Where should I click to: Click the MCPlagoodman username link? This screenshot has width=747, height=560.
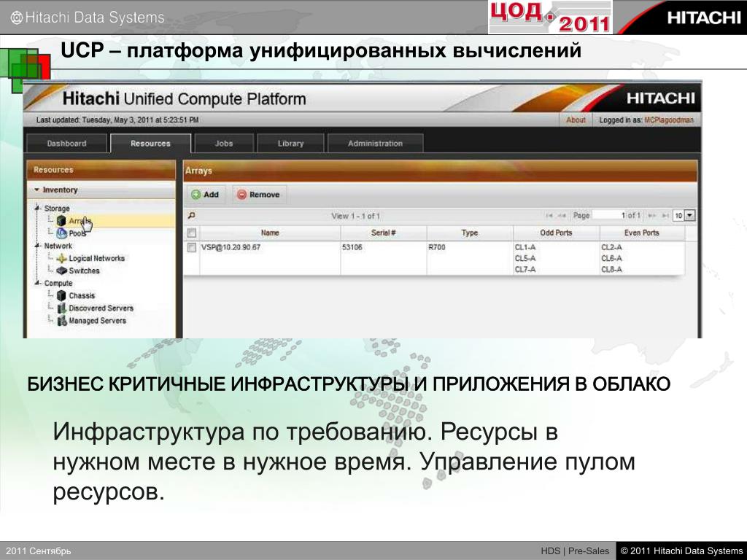(669, 120)
